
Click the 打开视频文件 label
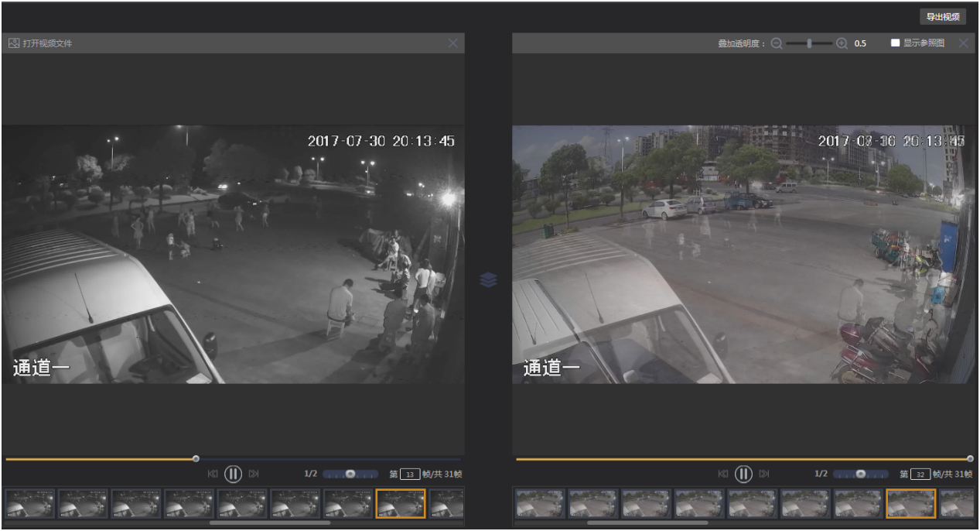[x=48, y=43]
